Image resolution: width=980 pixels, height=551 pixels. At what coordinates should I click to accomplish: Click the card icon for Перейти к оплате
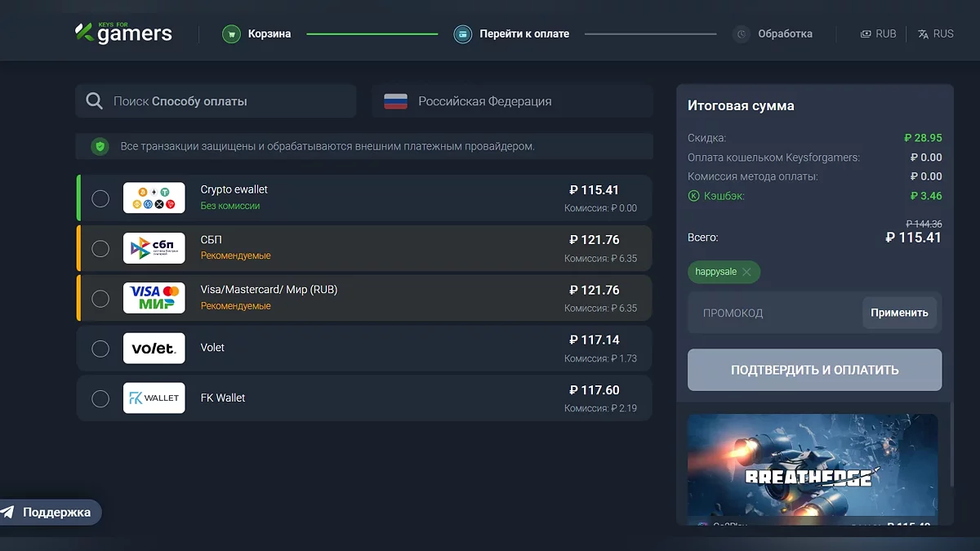click(463, 34)
